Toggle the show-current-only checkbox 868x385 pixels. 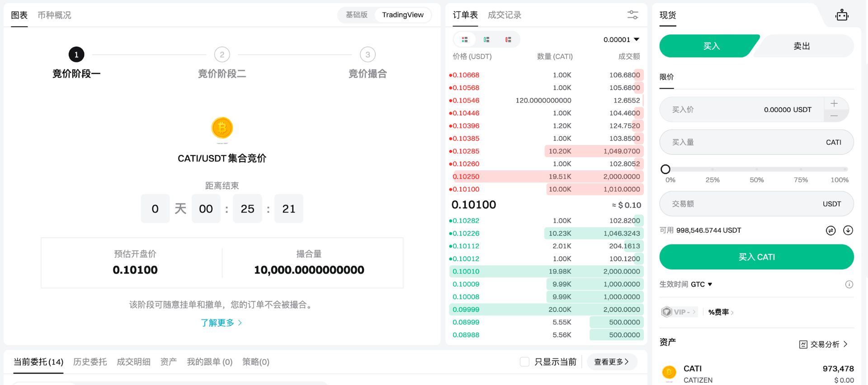pyautogui.click(x=524, y=362)
